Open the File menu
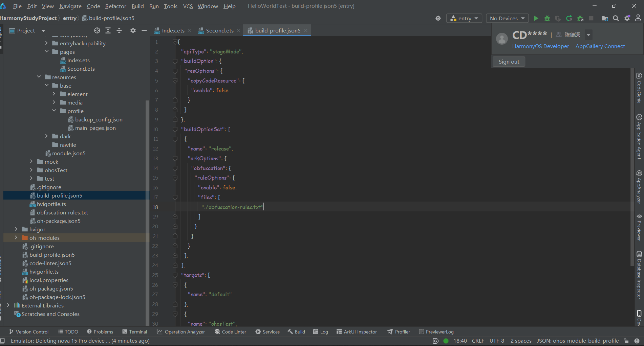Viewport: 644px width, 346px height. (x=17, y=6)
